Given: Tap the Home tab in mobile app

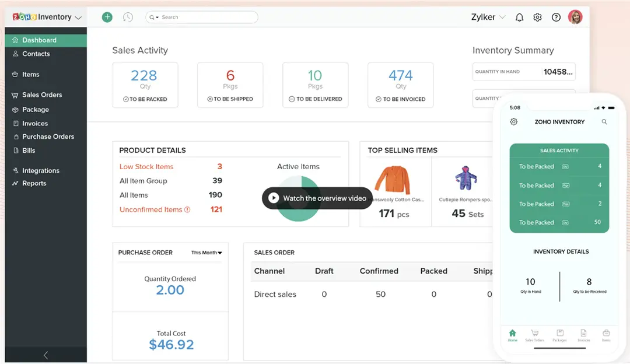Looking at the screenshot, I should click(512, 335).
